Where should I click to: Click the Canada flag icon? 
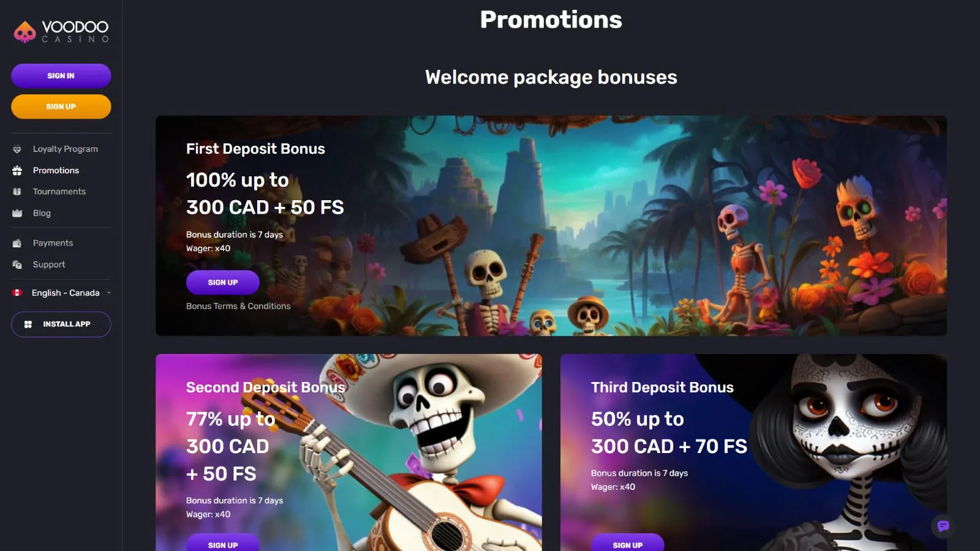17,293
